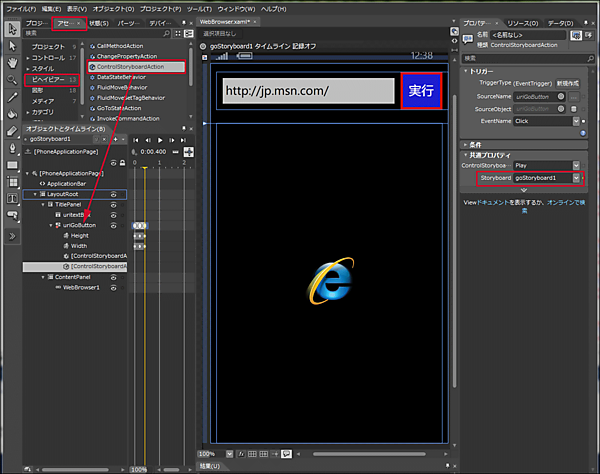The width and height of the screenshot is (600, 474).
Task: Select the Direct Selection tool
Action: tap(12, 45)
